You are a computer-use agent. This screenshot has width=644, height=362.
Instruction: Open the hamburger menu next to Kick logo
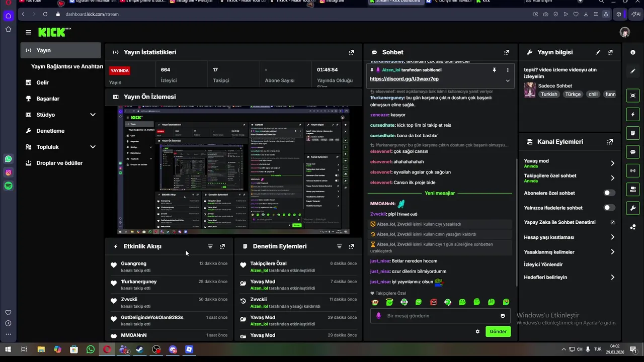click(x=28, y=32)
